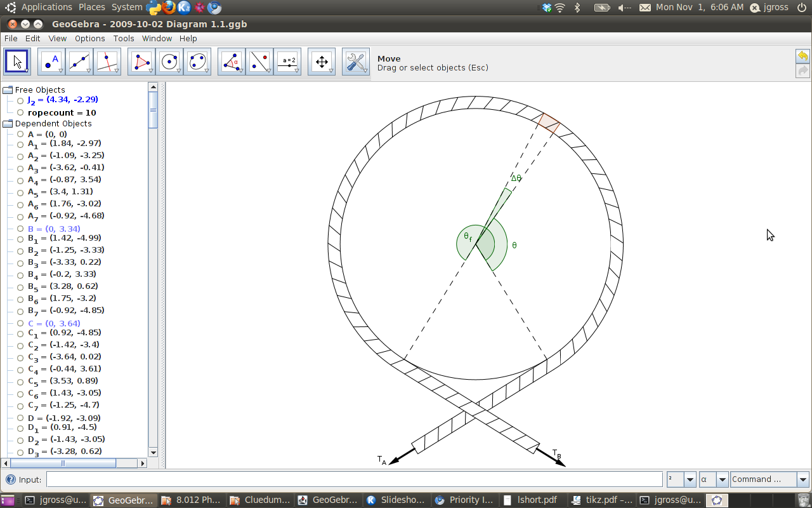
Task: Open the Tools menu
Action: pyautogui.click(x=124, y=39)
